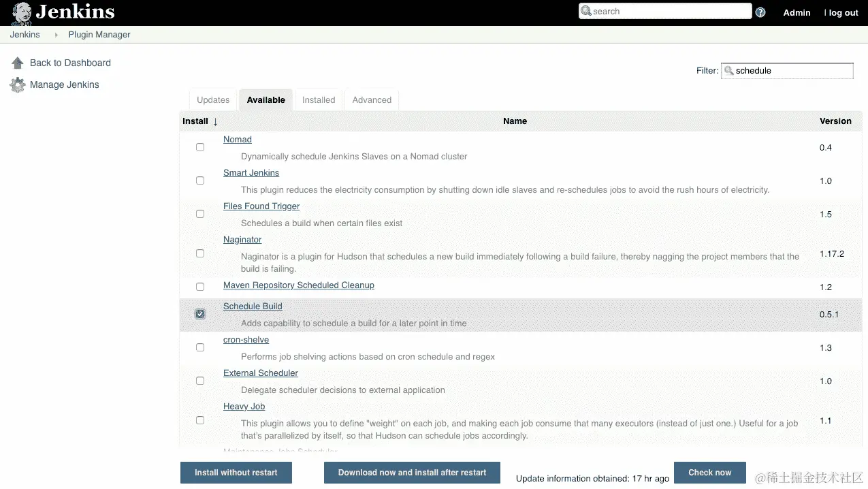Screen dimensions: 868x489
Task: Switch to the Updates tab
Action: click(213, 99)
